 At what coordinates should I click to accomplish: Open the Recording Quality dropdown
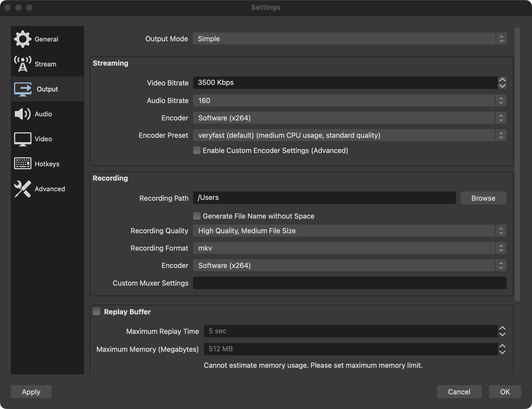(x=349, y=231)
